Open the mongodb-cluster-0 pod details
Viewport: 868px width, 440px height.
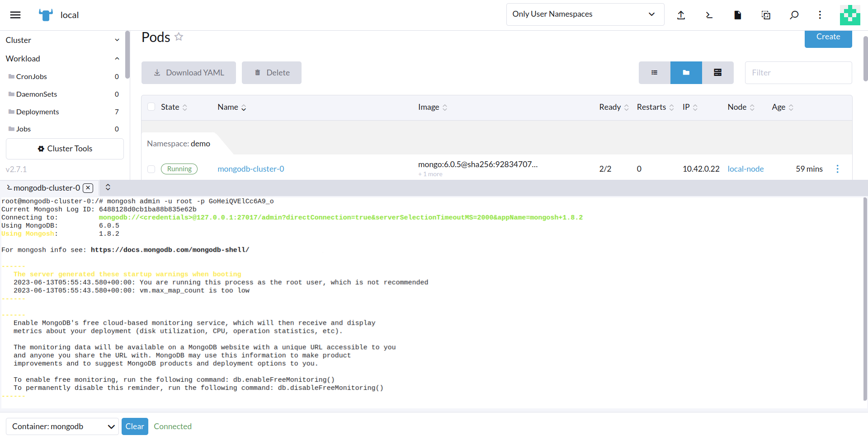point(250,169)
